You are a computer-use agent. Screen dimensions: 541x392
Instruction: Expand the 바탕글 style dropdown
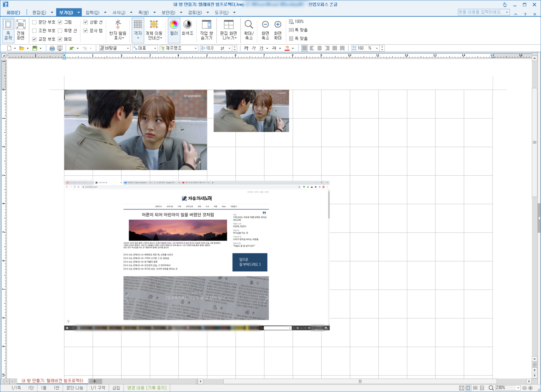point(128,48)
